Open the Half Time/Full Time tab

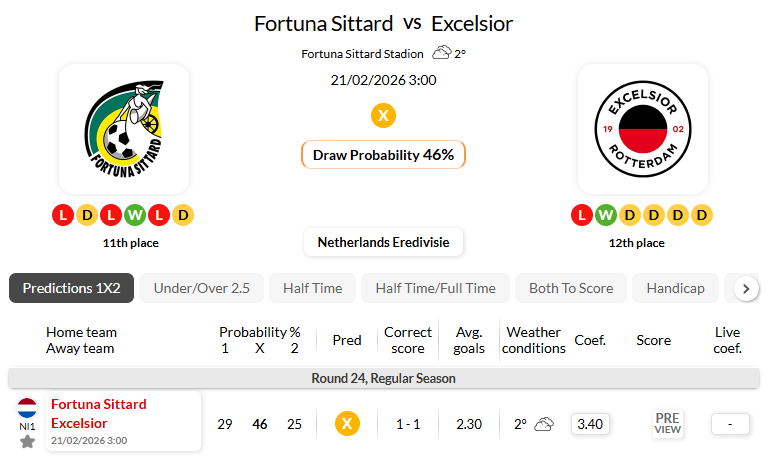[x=435, y=288]
